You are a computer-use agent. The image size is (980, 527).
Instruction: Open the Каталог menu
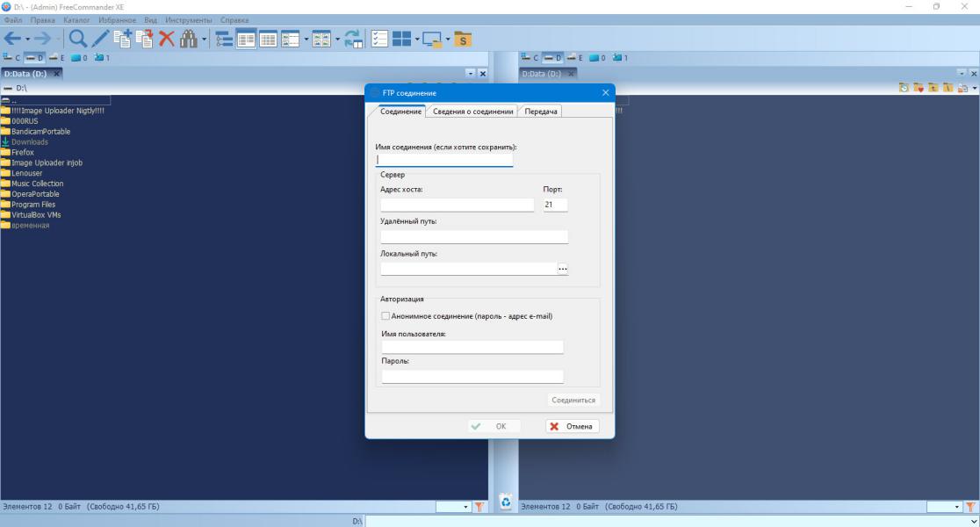76,20
